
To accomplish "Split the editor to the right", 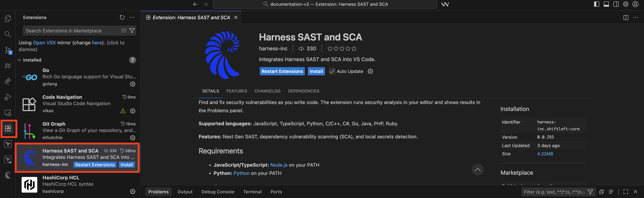I will click(x=626, y=18).
